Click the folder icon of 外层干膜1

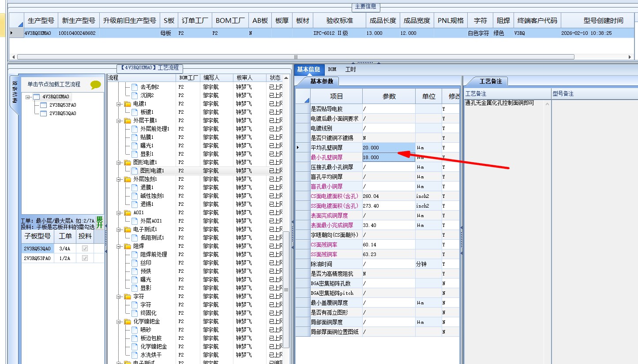pyautogui.click(x=128, y=120)
